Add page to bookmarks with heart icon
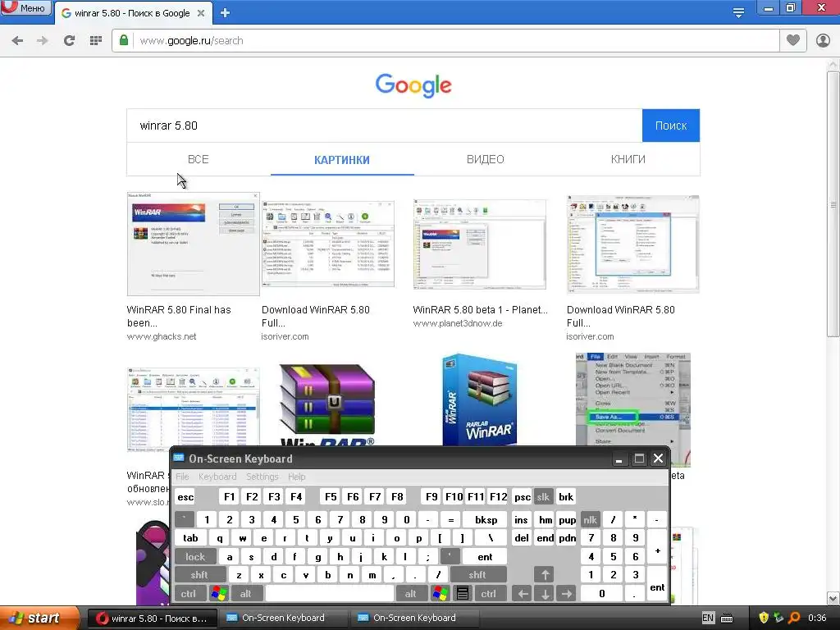 click(793, 40)
